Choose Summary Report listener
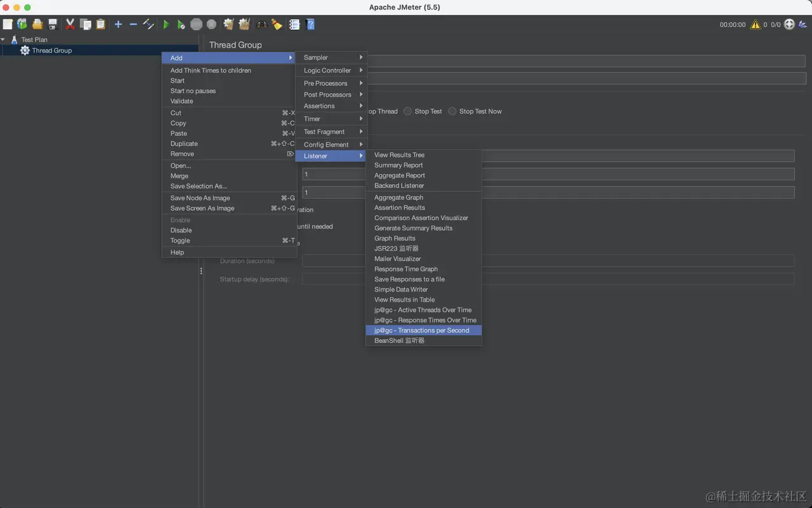 tap(424, 165)
